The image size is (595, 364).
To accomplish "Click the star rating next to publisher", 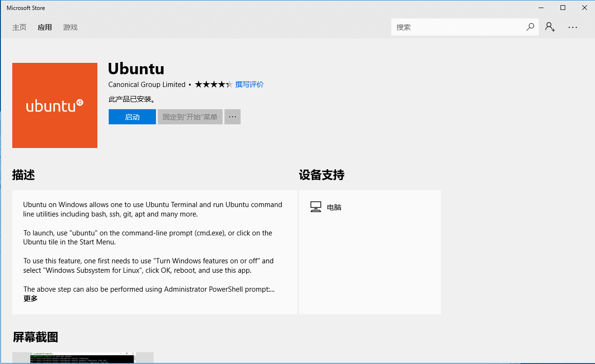I will coord(213,85).
